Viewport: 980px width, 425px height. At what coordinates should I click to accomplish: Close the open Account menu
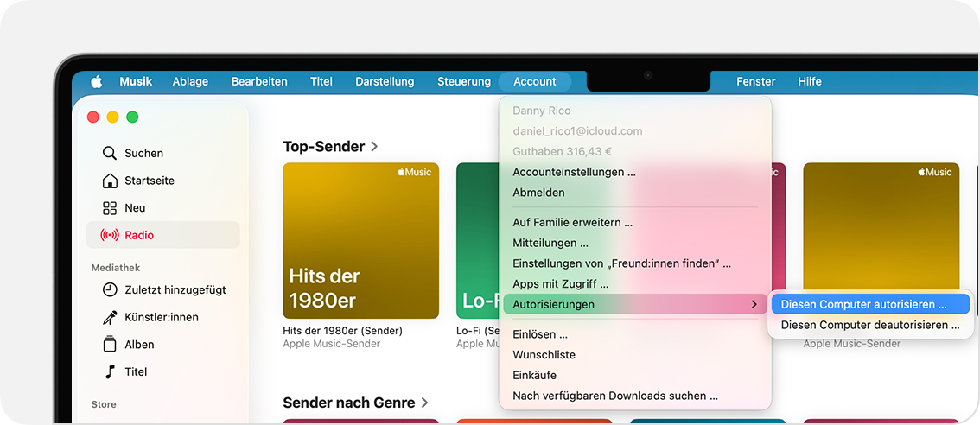click(534, 81)
